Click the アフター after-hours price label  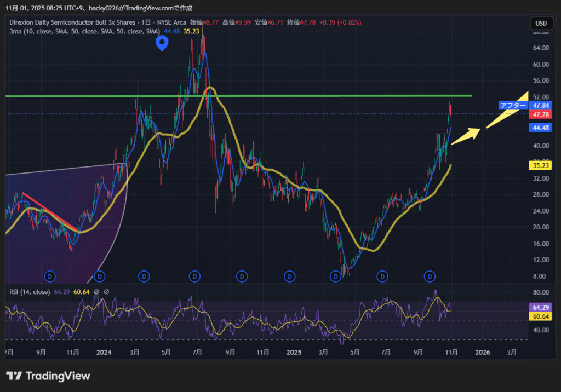[512, 105]
